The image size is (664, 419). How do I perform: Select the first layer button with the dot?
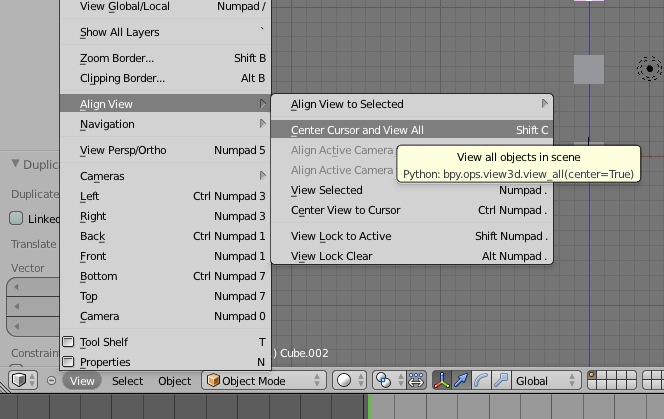point(592,375)
